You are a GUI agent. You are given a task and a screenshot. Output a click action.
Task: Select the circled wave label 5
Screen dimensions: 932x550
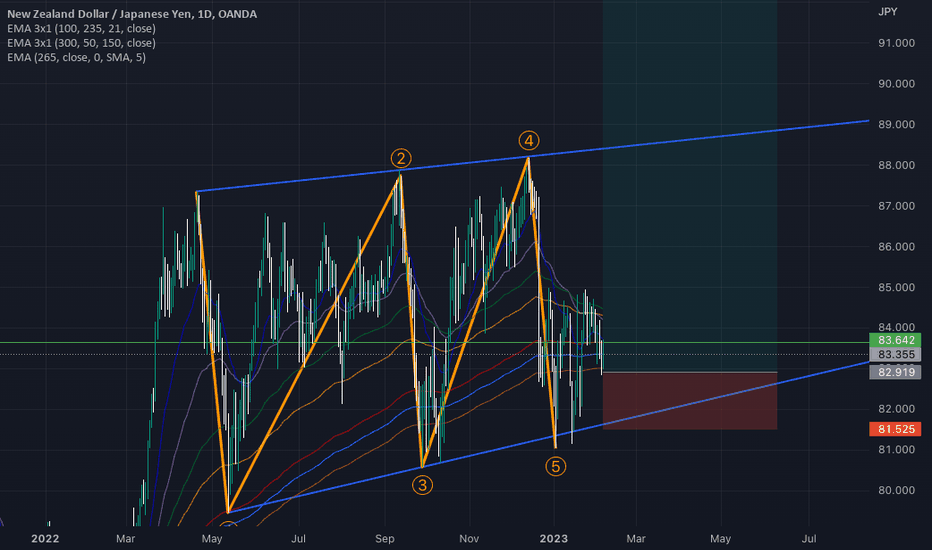(555, 466)
